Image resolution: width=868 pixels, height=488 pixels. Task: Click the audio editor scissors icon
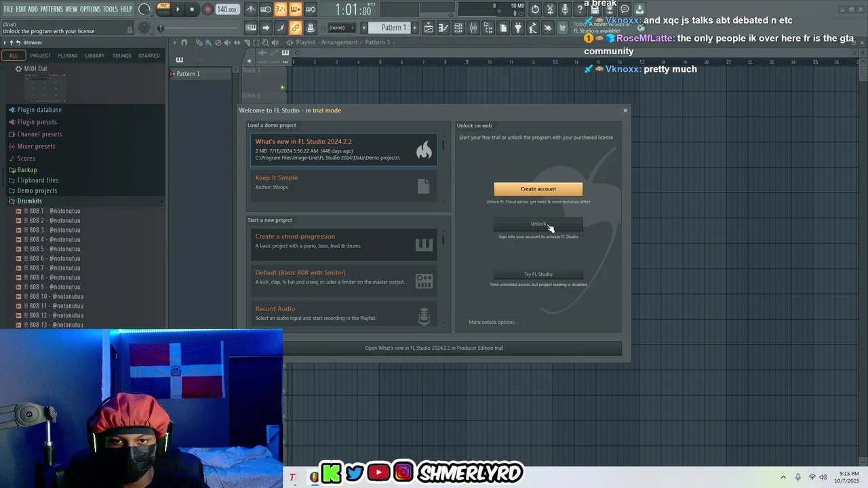[549, 9]
